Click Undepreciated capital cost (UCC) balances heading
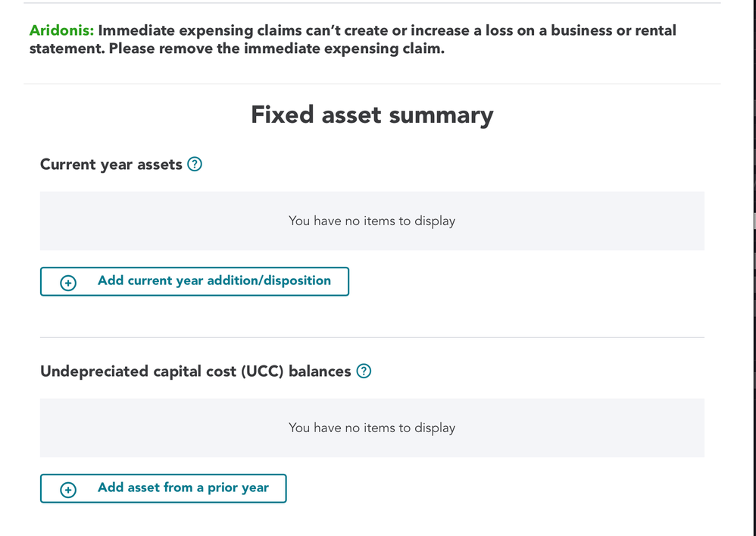This screenshot has height=536, width=756. (x=195, y=371)
